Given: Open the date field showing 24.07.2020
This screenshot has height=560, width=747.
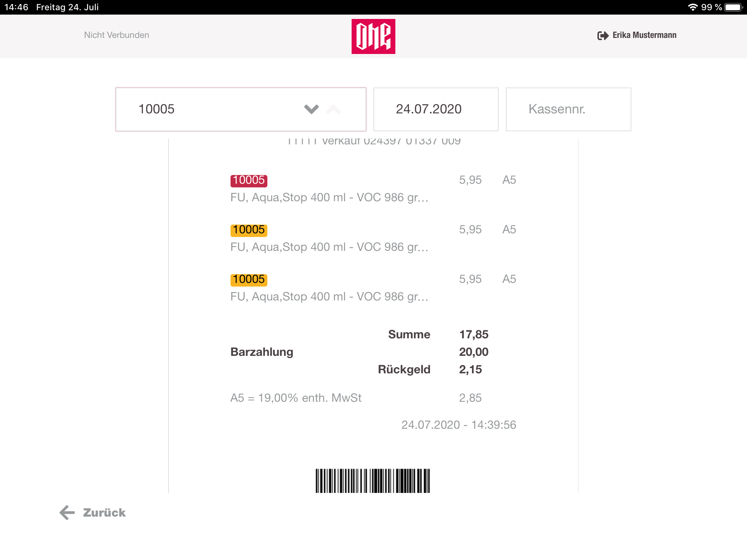Looking at the screenshot, I should click(436, 109).
